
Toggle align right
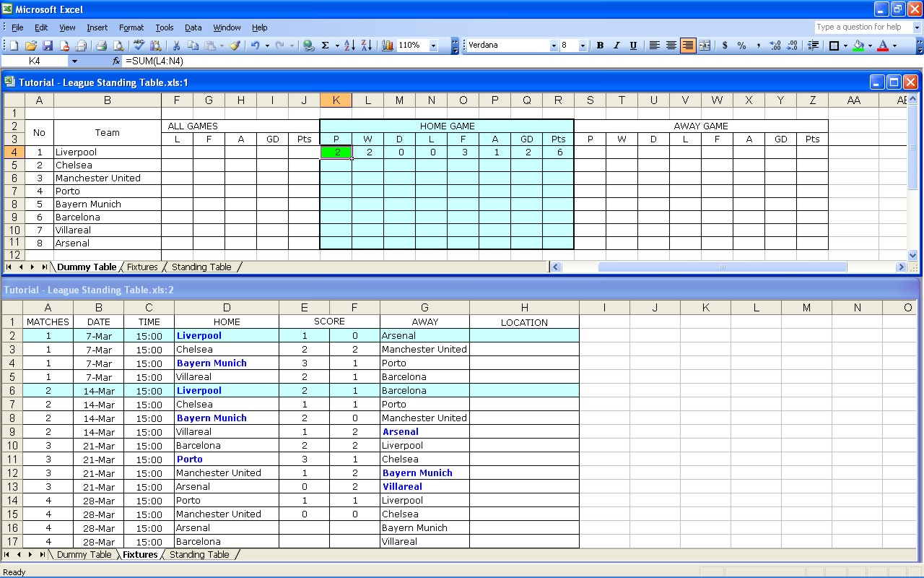pos(688,46)
